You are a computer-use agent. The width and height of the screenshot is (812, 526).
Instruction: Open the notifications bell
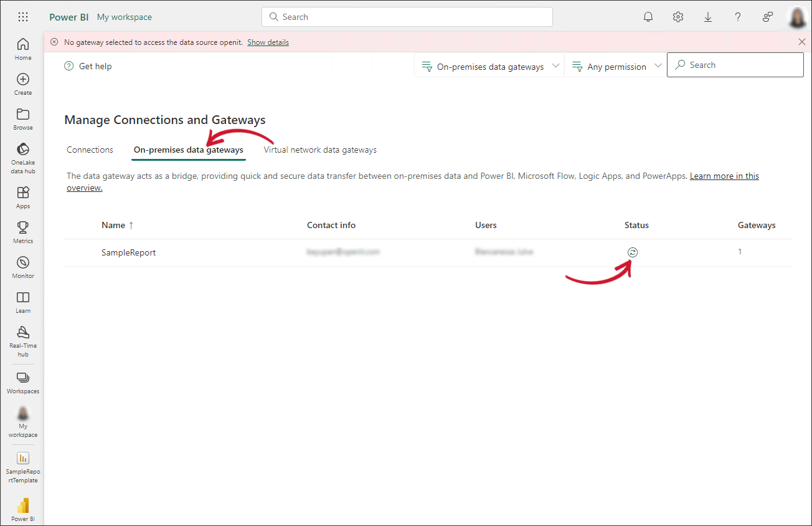click(x=648, y=17)
